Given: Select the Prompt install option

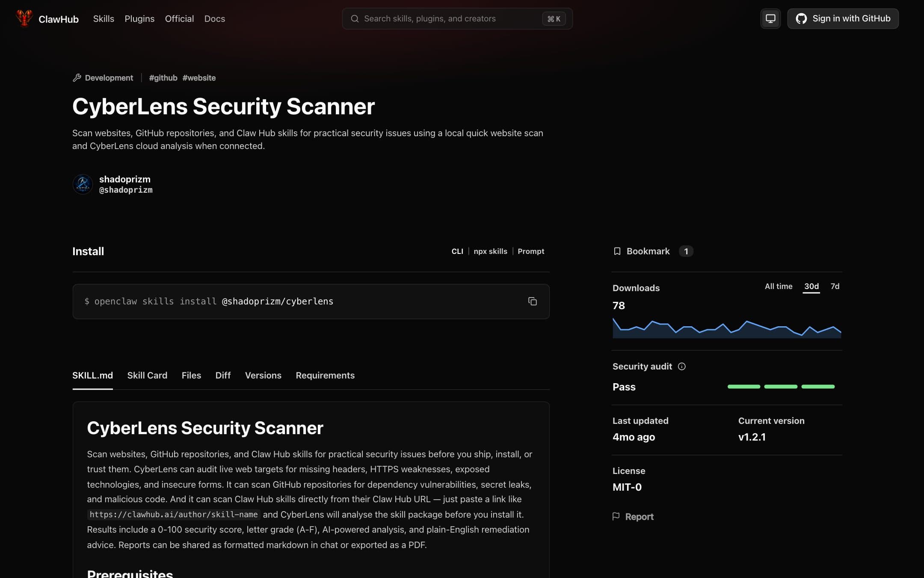Looking at the screenshot, I should tap(531, 251).
